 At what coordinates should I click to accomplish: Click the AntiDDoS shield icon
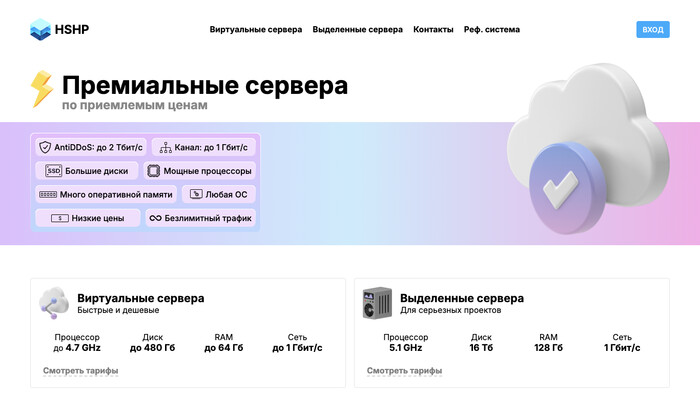[x=45, y=147]
